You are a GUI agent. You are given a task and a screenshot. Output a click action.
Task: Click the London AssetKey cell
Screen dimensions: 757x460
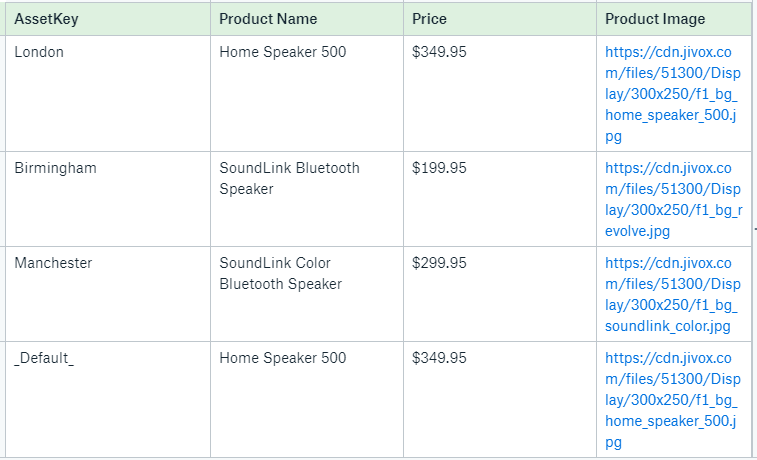[x=108, y=94]
